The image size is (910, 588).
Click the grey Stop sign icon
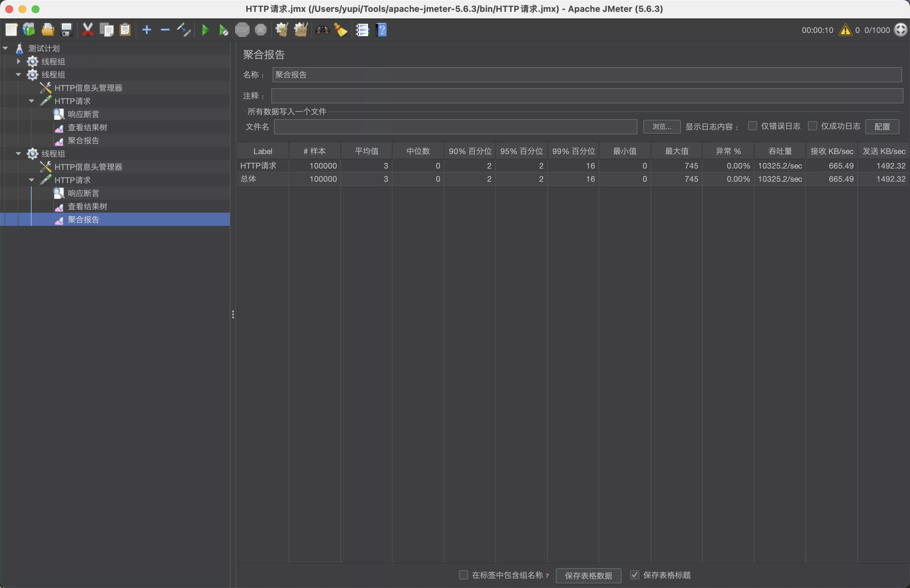pos(242,30)
